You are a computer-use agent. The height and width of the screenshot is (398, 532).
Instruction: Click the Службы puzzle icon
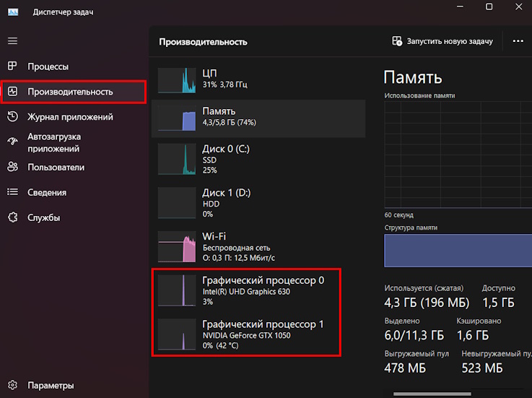click(12, 217)
